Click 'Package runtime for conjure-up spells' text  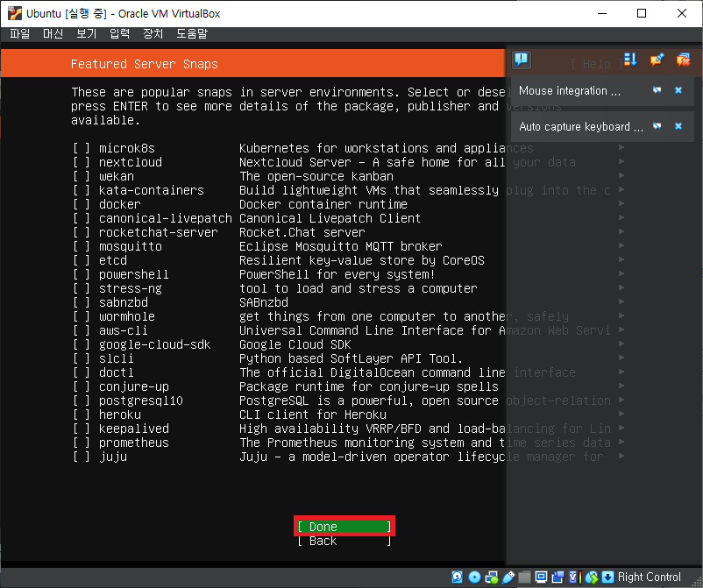click(368, 386)
